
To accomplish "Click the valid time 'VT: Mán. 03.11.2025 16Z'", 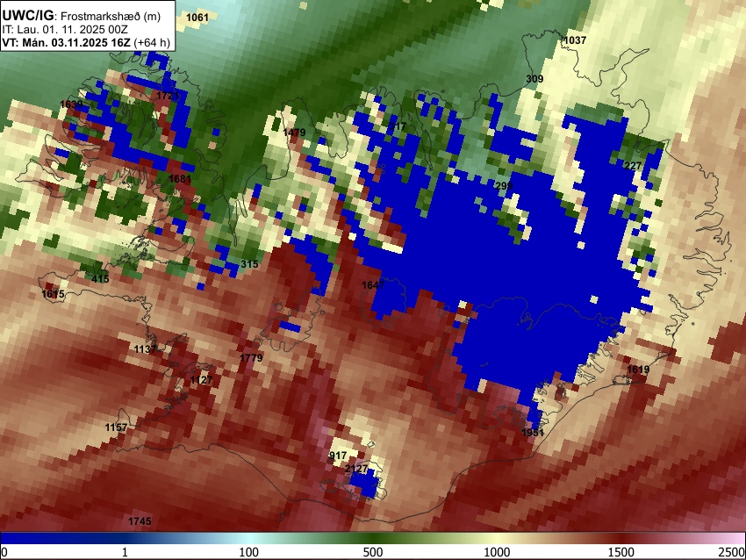I will [x=66, y=42].
